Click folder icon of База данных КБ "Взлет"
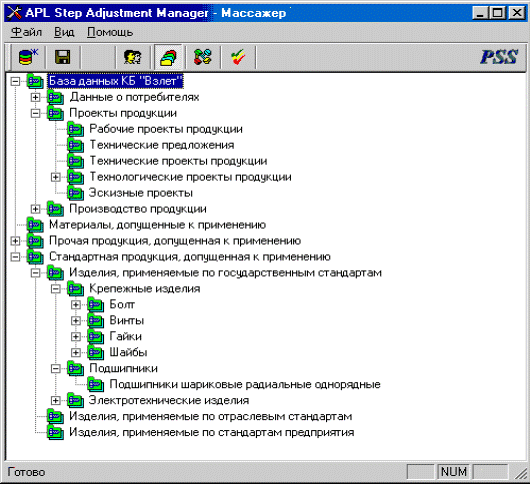530x484 pixels. tap(35, 81)
